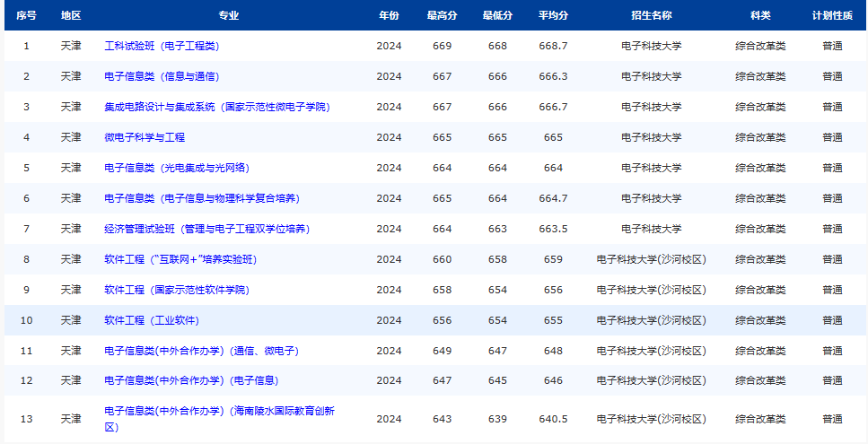
Task: Select the average score 668.7 cell
Action: pyautogui.click(x=553, y=46)
